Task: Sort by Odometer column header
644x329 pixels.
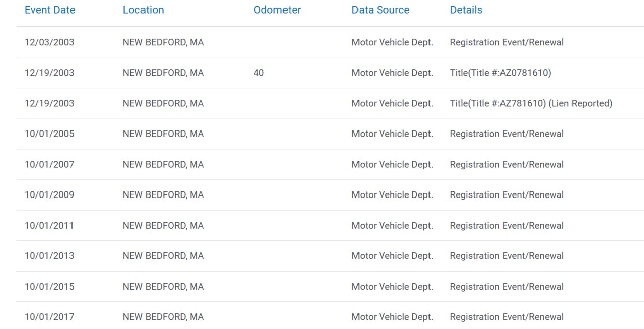Action: point(277,10)
